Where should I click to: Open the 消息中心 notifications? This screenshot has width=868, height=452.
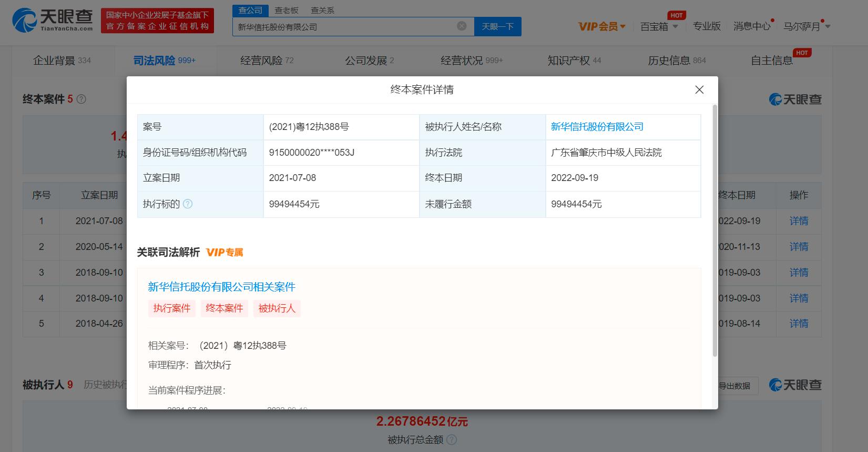pos(752,26)
